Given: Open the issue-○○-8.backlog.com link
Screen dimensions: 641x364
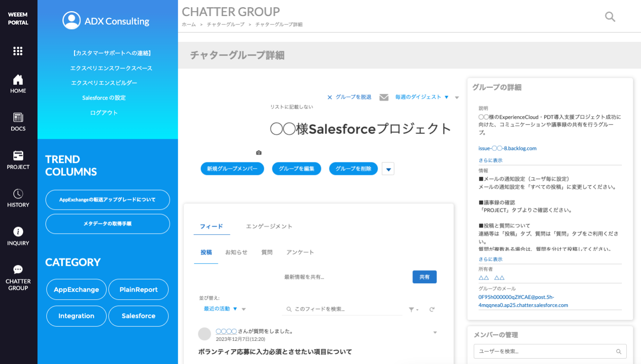Looking at the screenshot, I should [x=508, y=148].
